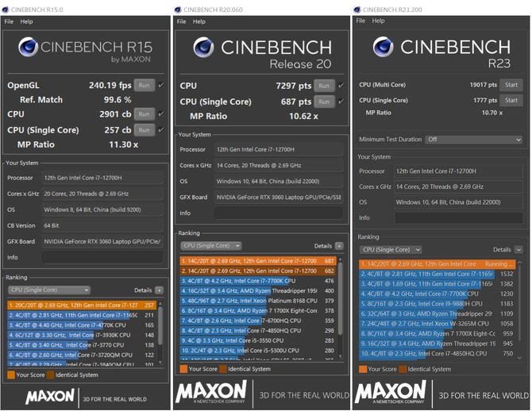The height and width of the screenshot is (411, 532).
Task: Select R20 ranking row i7-7700K CPU
Action: pyautogui.click(x=258, y=281)
